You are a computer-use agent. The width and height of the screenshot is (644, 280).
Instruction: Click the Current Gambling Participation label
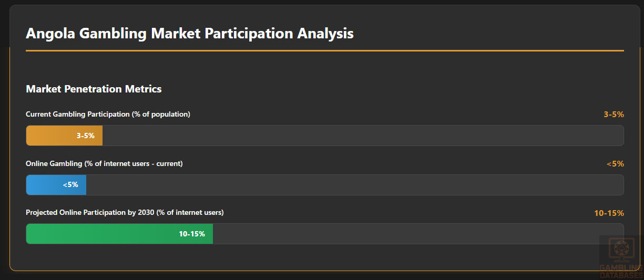108,114
